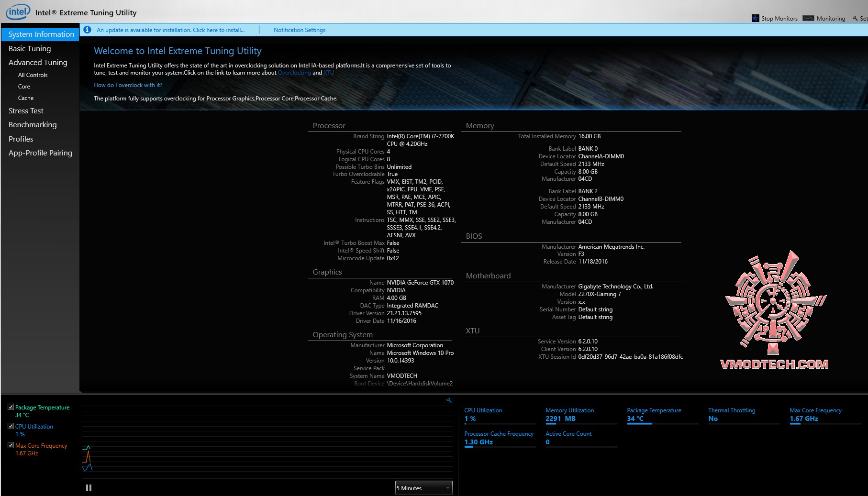Screen dimensions: 868x496
Task: Uncheck the Package Temperature monitor checkbox
Action: pyautogui.click(x=11, y=407)
